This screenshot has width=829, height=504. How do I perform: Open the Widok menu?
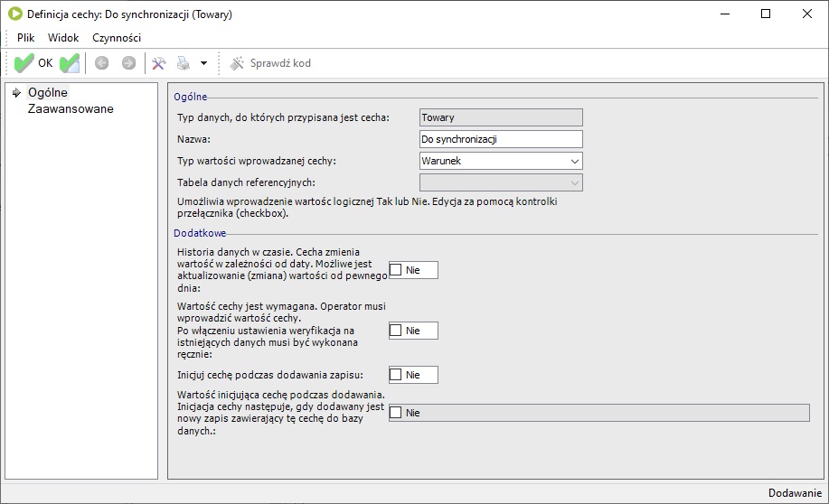(x=63, y=38)
